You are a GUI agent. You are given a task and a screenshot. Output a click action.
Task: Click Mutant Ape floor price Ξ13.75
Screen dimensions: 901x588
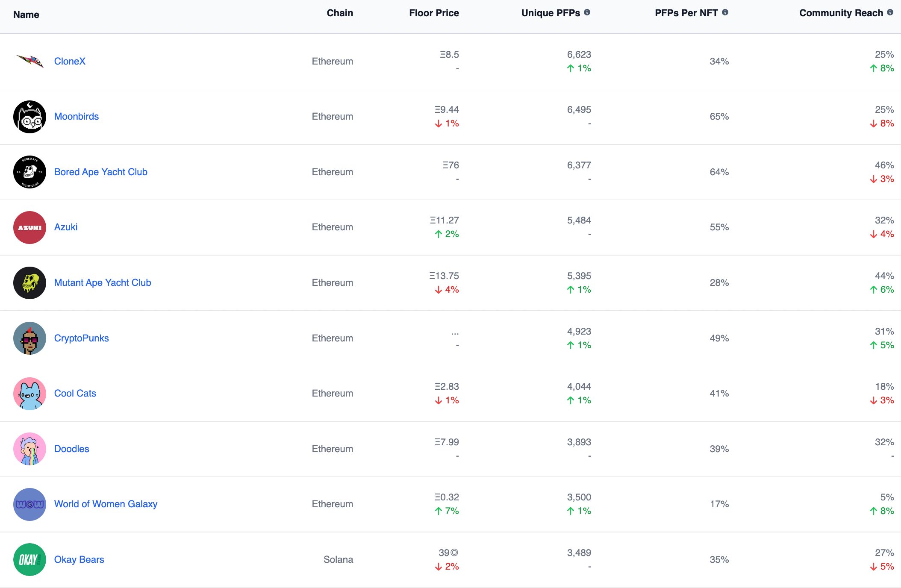(444, 276)
